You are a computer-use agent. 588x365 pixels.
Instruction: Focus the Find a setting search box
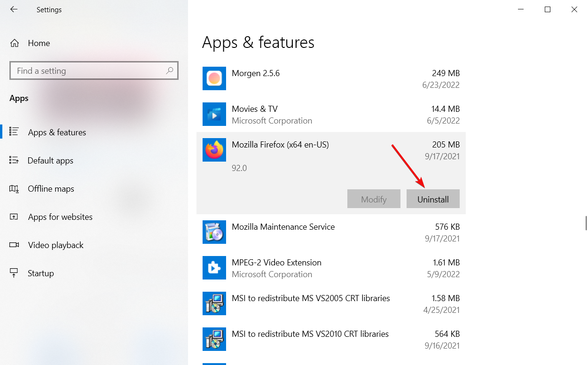[94, 71]
